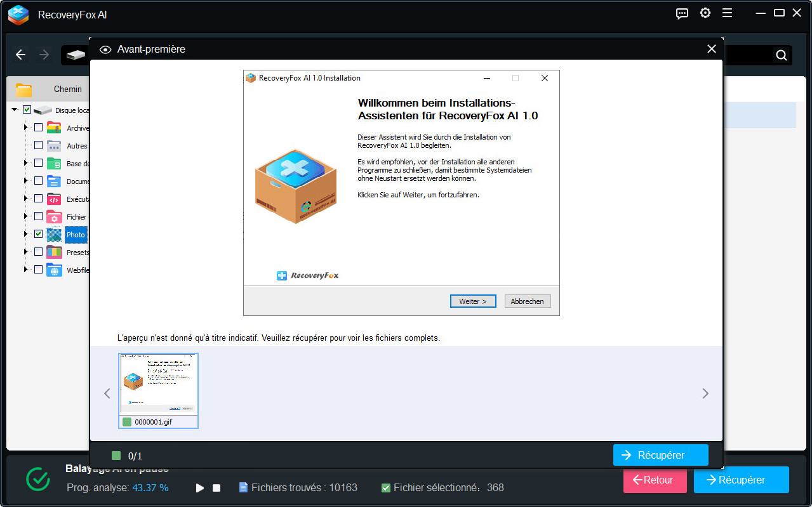Select the highlighted Photo tree label
Screen dimensions: 812x507
pos(76,235)
